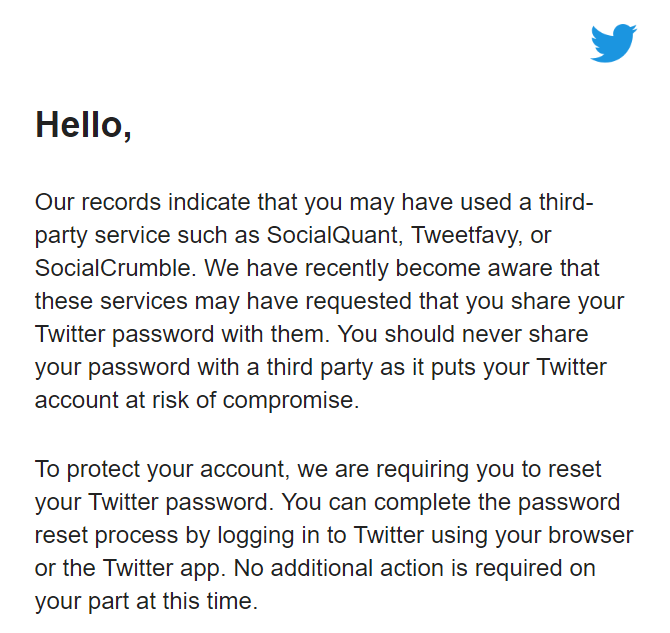Click the word "SocialCrumble" in the message
This screenshot has width=670, height=633.
click(115, 268)
